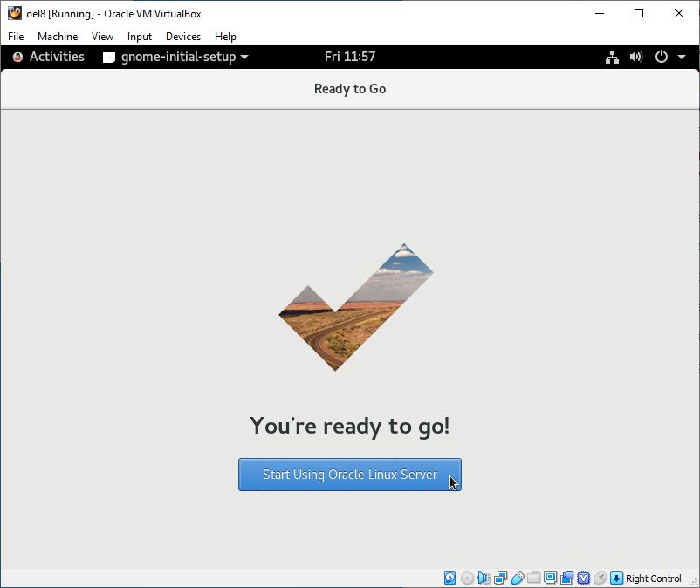Click the GNOME network wired icon
This screenshot has height=588, width=700.
(x=612, y=57)
